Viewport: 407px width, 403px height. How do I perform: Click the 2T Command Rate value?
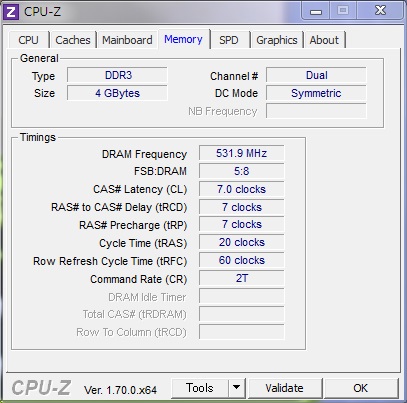click(242, 278)
